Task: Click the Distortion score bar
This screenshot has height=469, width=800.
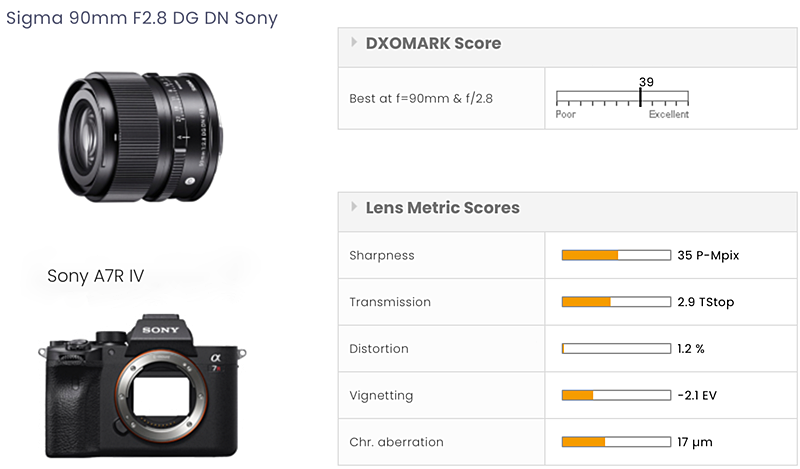Action: pos(616,349)
